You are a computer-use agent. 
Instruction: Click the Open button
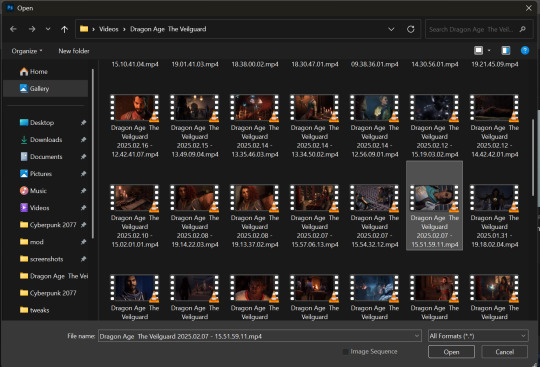click(x=451, y=352)
